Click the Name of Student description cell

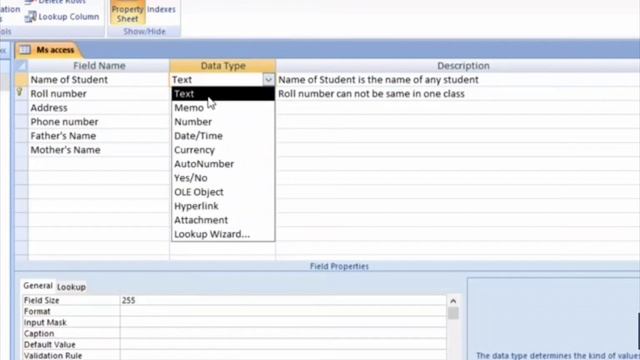(458, 80)
